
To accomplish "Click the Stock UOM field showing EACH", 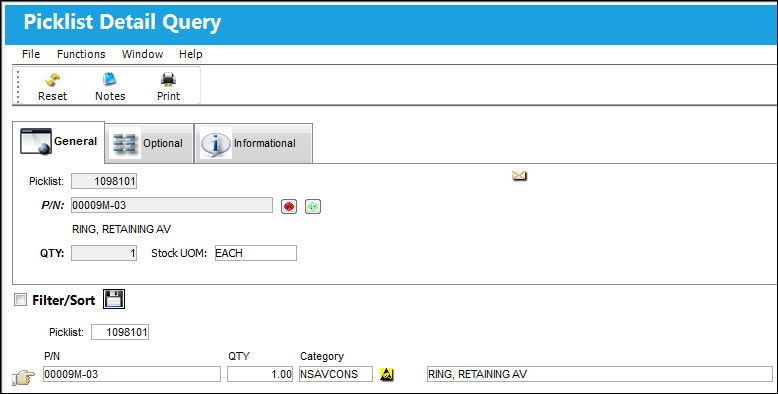I will tap(256, 253).
